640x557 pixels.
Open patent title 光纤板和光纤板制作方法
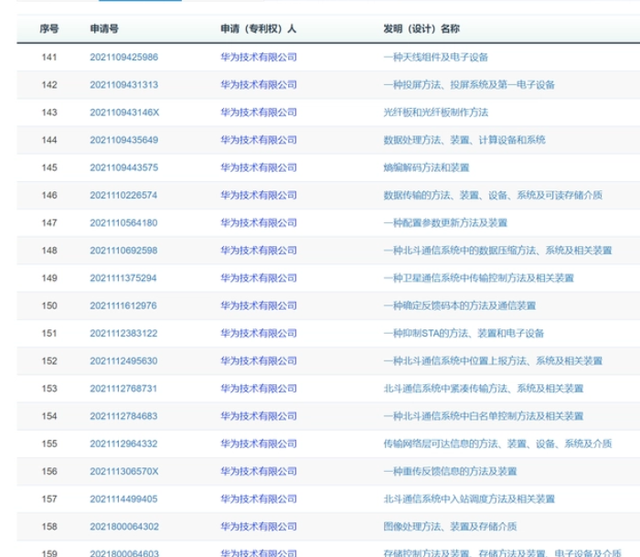pos(436,112)
